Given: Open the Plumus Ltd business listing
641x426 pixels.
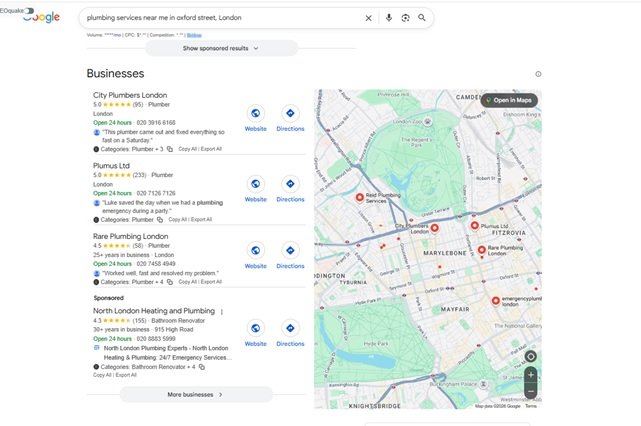Looking at the screenshot, I should point(111,166).
